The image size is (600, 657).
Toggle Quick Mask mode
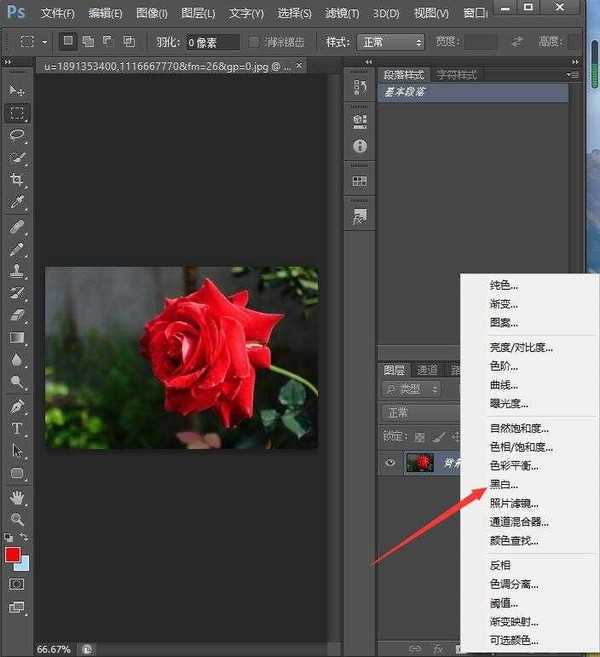pyautogui.click(x=17, y=583)
